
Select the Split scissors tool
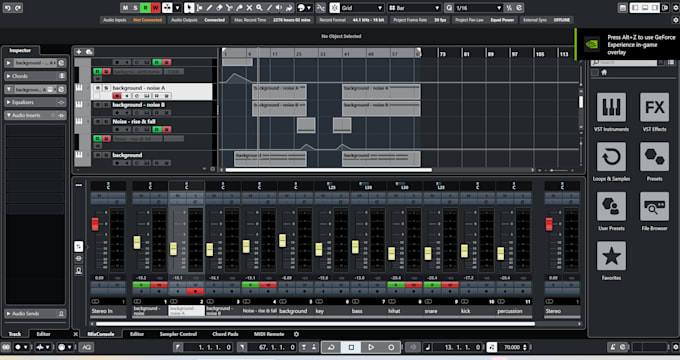(229, 8)
